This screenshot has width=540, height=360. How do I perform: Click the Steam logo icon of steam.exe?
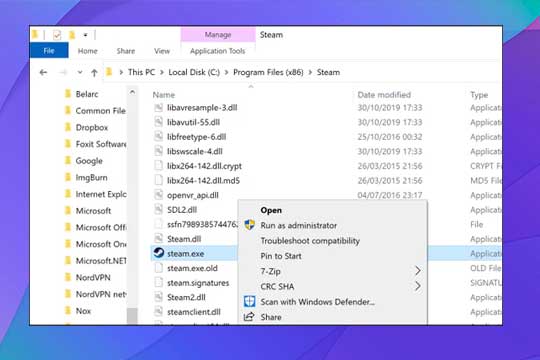(x=158, y=253)
